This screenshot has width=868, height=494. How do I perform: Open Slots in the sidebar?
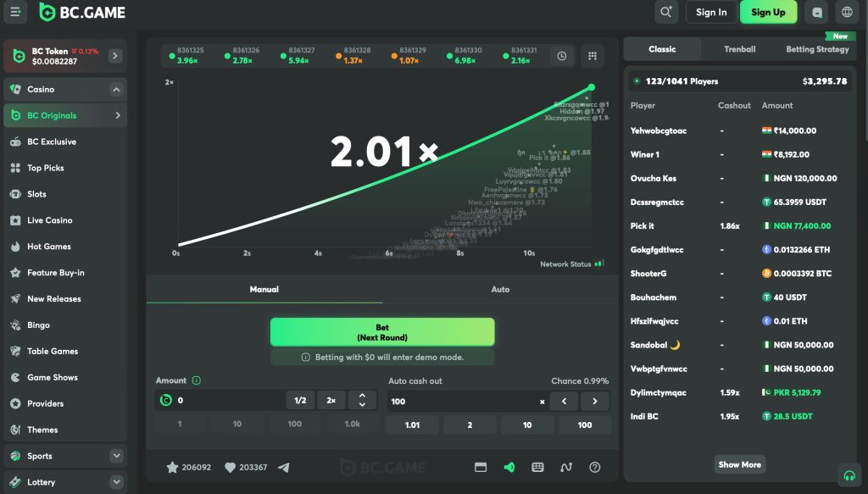point(65,194)
